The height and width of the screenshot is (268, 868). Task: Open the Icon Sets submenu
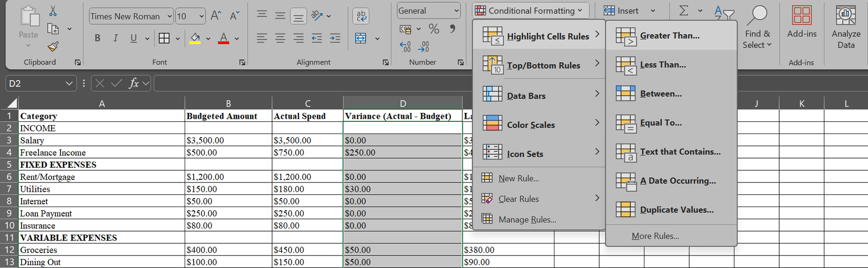pos(539,153)
